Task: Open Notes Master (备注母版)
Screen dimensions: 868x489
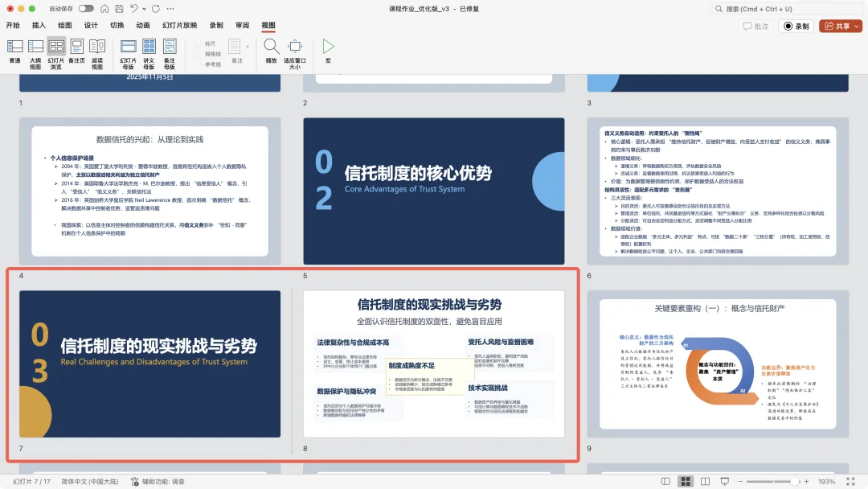Action: [x=170, y=54]
